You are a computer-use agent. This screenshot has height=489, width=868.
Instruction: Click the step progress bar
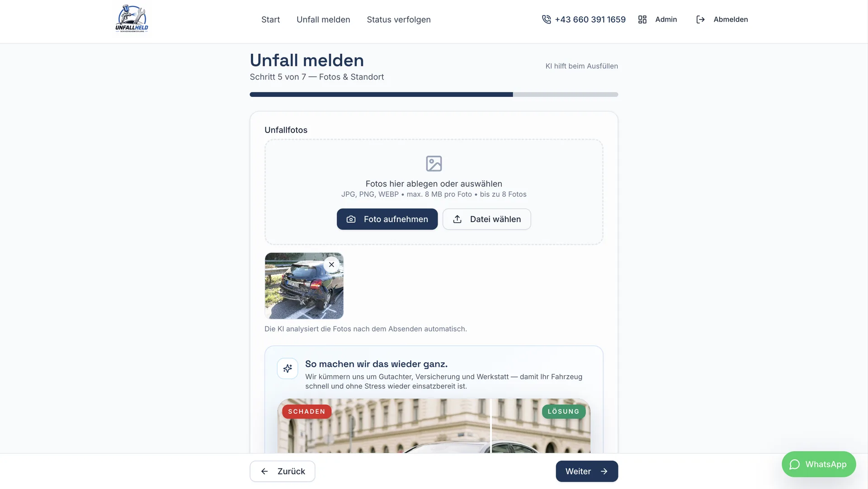[x=434, y=95]
